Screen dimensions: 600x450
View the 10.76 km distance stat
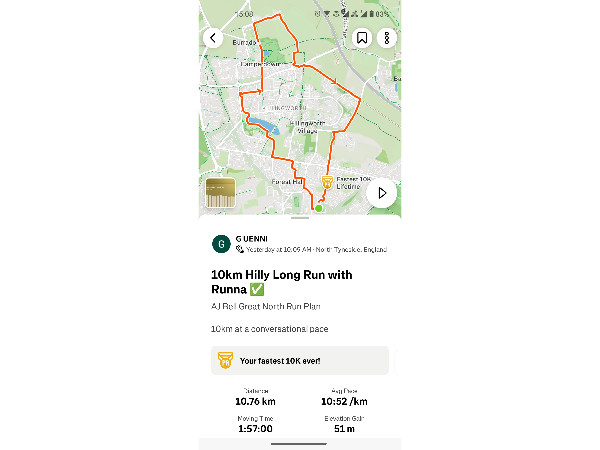[255, 401]
